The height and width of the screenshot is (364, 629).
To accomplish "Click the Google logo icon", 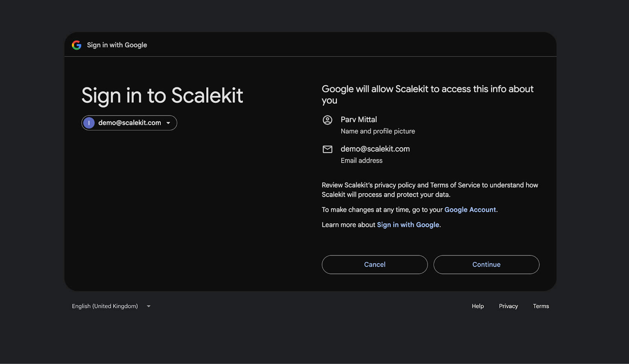I will point(76,45).
